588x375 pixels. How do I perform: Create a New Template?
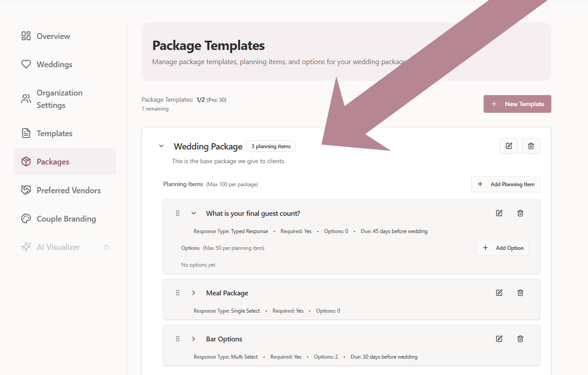[517, 104]
